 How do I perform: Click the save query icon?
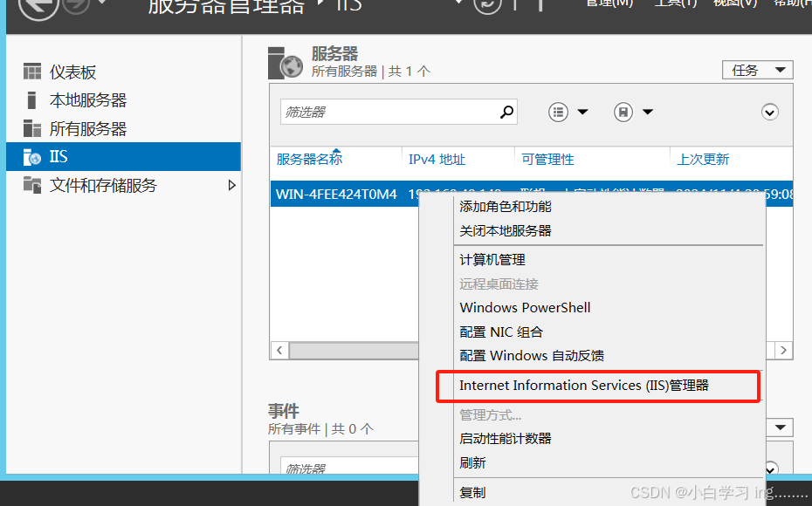[623, 112]
